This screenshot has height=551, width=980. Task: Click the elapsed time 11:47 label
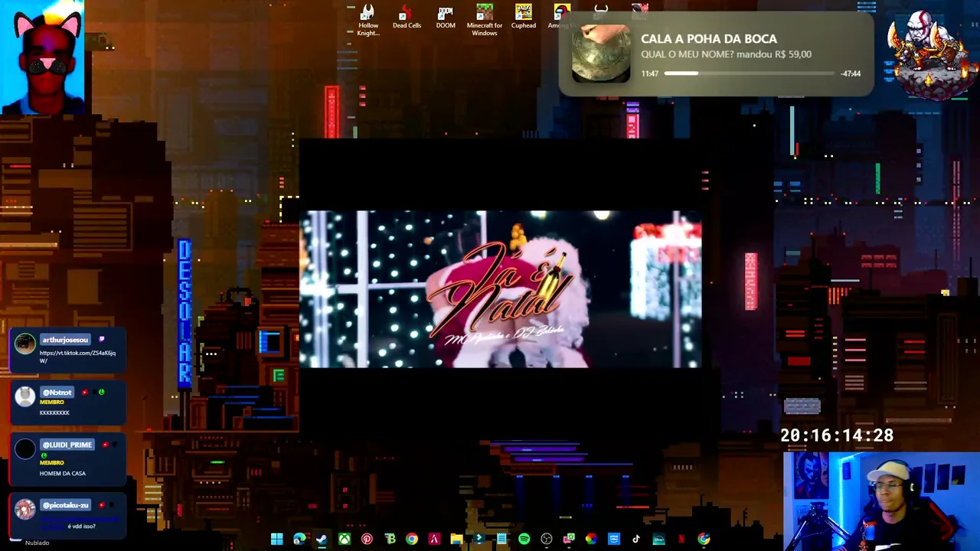click(650, 73)
